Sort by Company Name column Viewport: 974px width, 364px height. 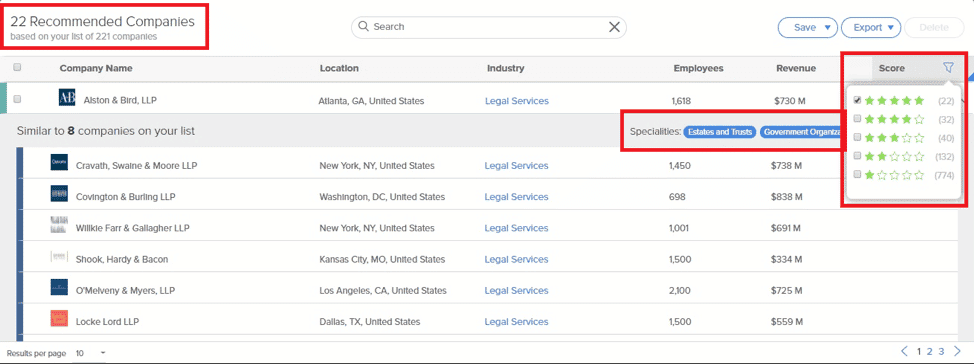pyautogui.click(x=96, y=68)
